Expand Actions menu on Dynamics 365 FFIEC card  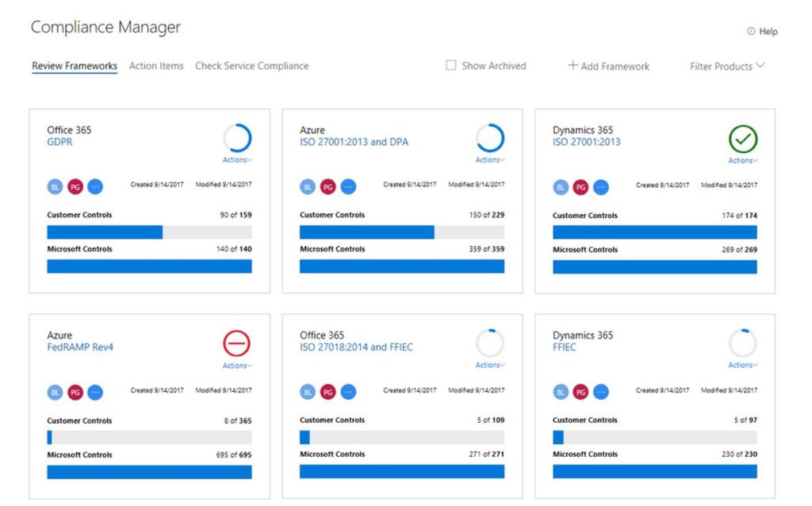click(x=742, y=365)
